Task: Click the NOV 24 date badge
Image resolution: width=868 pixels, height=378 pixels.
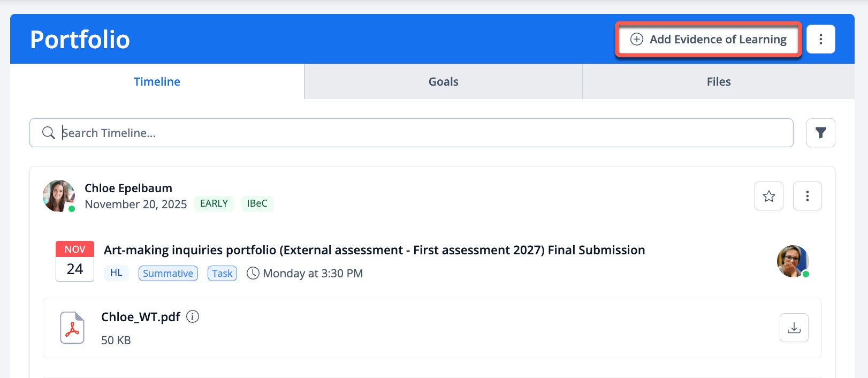Action: tap(75, 261)
